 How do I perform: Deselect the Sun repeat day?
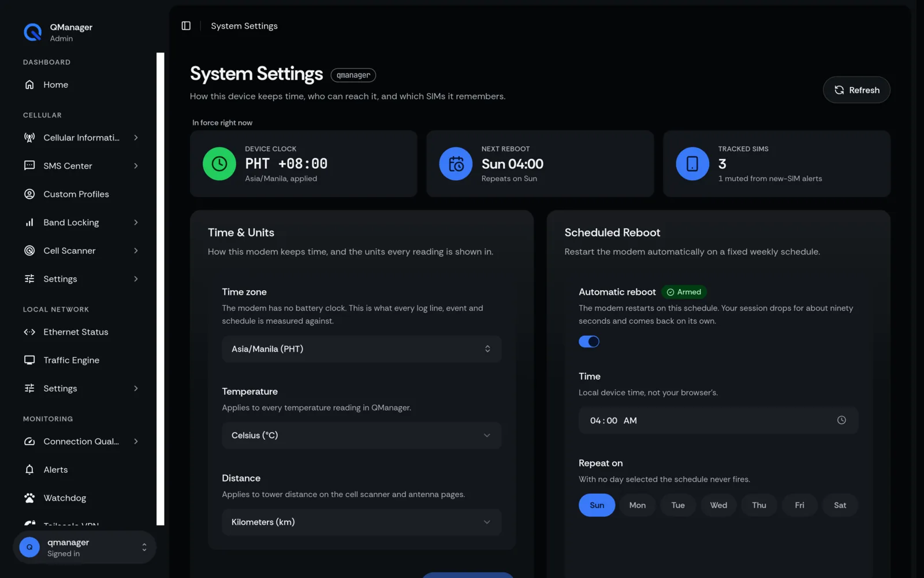597,505
